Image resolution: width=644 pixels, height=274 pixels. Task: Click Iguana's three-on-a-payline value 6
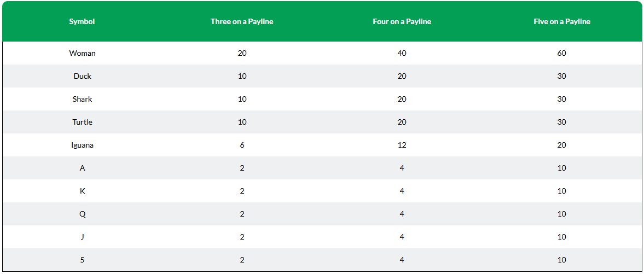coord(242,145)
